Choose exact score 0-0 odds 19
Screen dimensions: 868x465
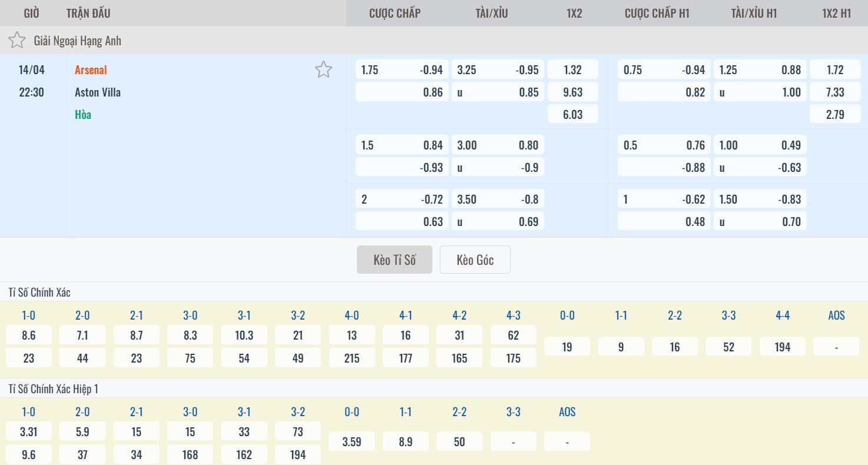coord(567,347)
